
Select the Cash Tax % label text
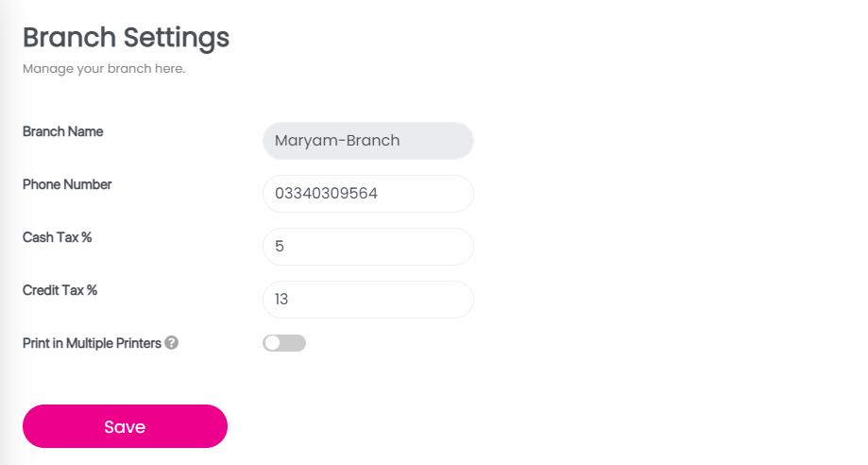tap(58, 237)
